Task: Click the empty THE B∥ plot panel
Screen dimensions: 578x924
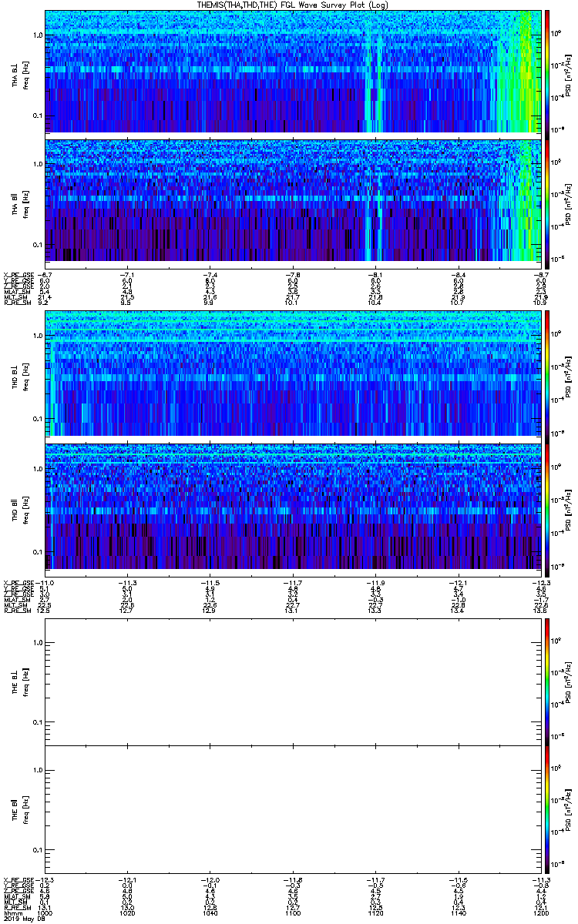Action: 292,808
